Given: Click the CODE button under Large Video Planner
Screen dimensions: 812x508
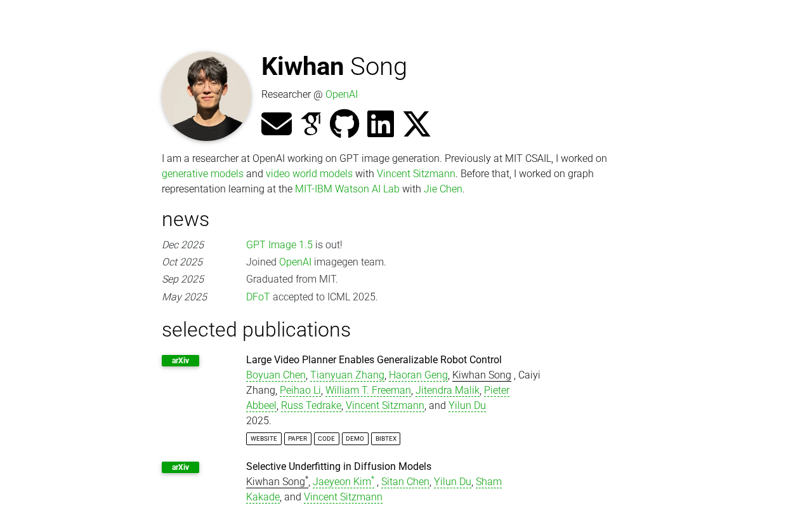Looking at the screenshot, I should coord(326,439).
